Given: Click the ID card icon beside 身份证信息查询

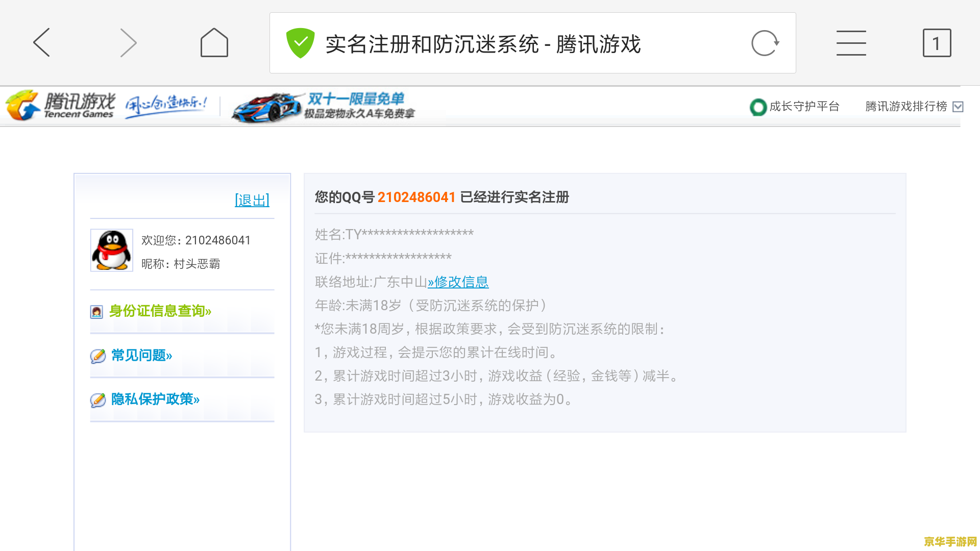Looking at the screenshot, I should point(96,312).
